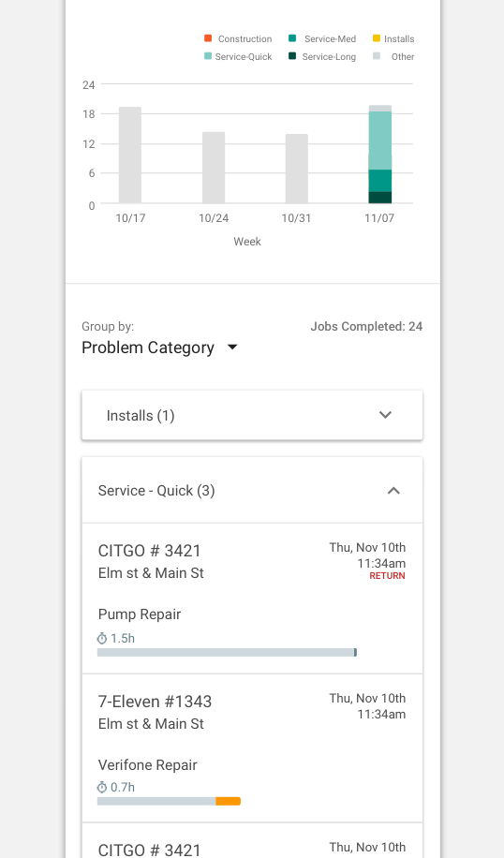Click the 10/17 week axis label
Viewport: 504px width, 858px height.
coord(130,218)
